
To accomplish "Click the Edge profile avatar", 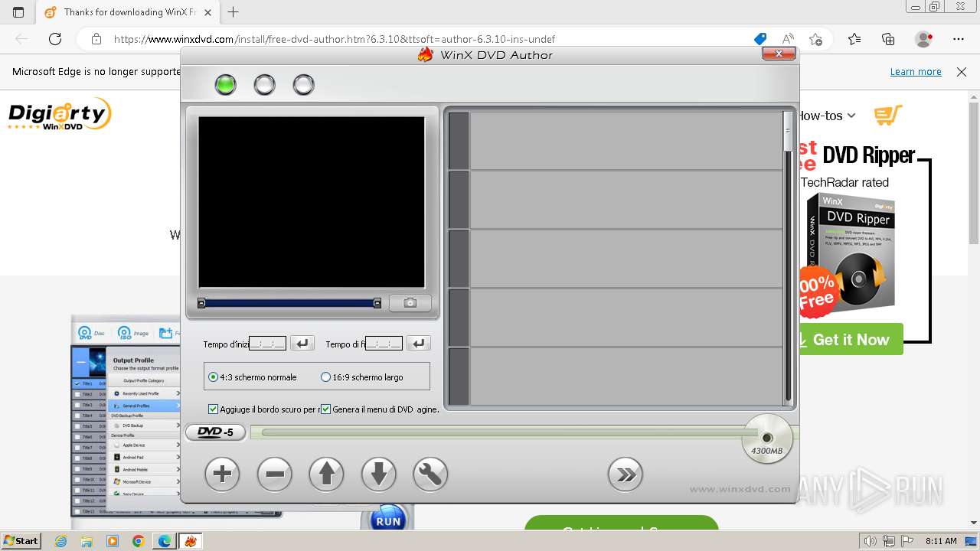I will coord(923,39).
